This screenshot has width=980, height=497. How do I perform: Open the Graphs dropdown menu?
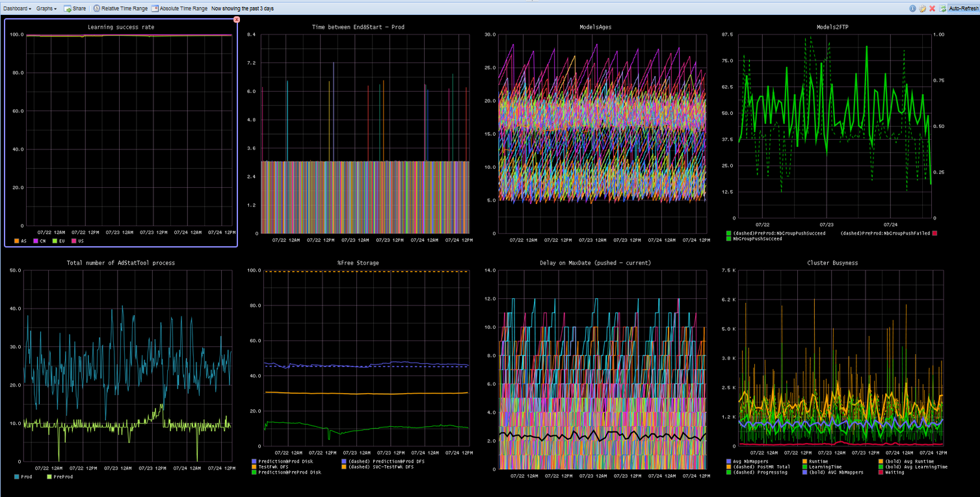[x=46, y=8]
